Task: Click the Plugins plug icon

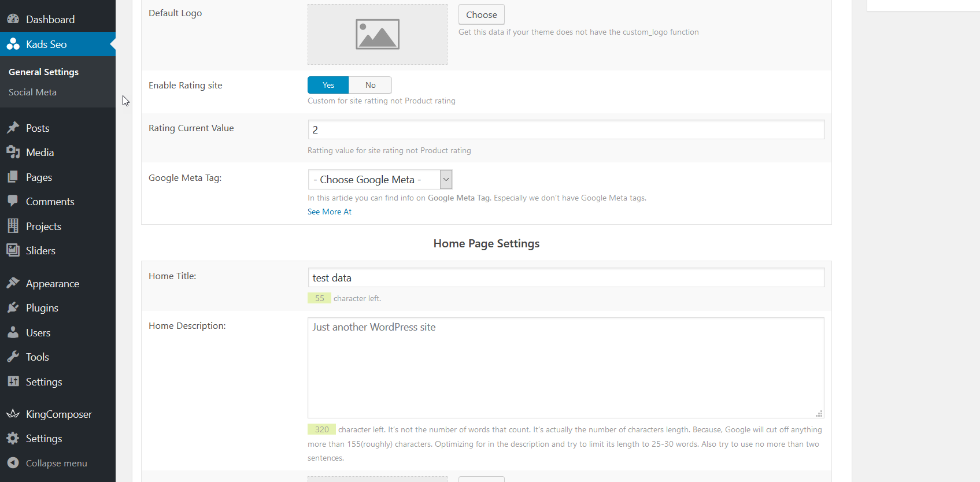Action: [x=13, y=307]
